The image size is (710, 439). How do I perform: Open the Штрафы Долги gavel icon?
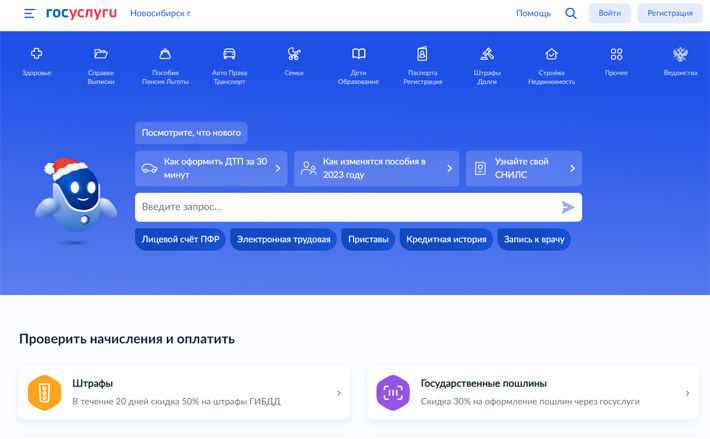pos(487,54)
